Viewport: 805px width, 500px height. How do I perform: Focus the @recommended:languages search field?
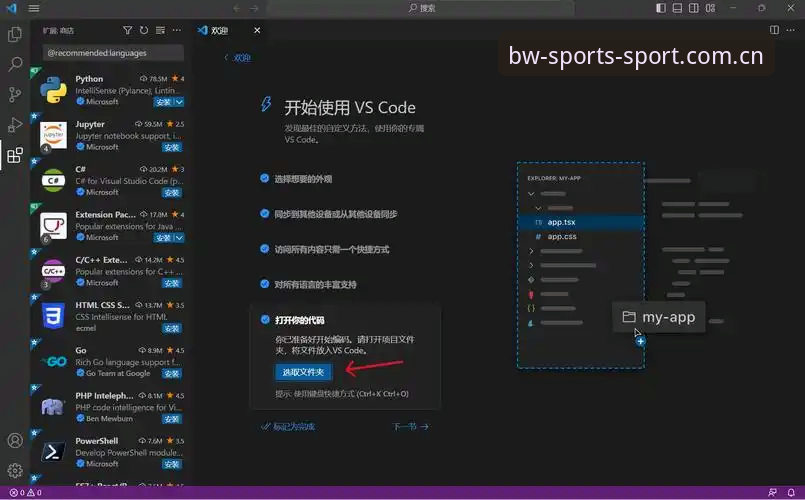(113, 53)
